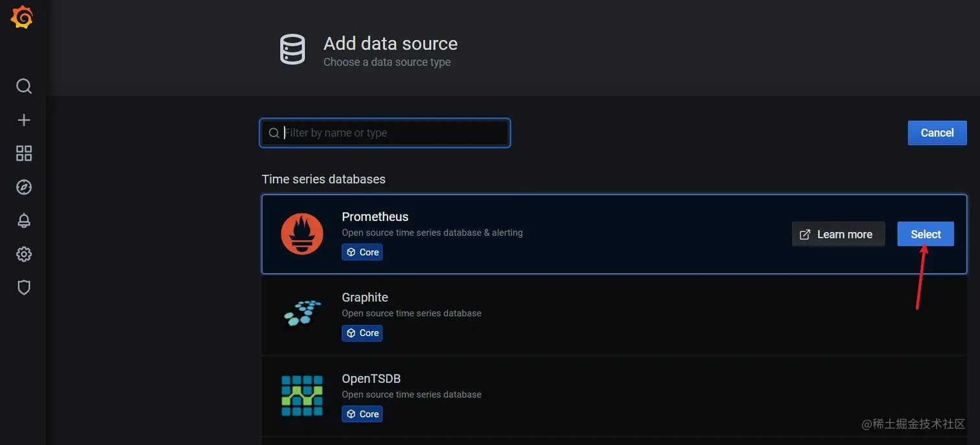This screenshot has width=980, height=445.
Task: Click Prometheus description about alerting
Action: click(432, 233)
